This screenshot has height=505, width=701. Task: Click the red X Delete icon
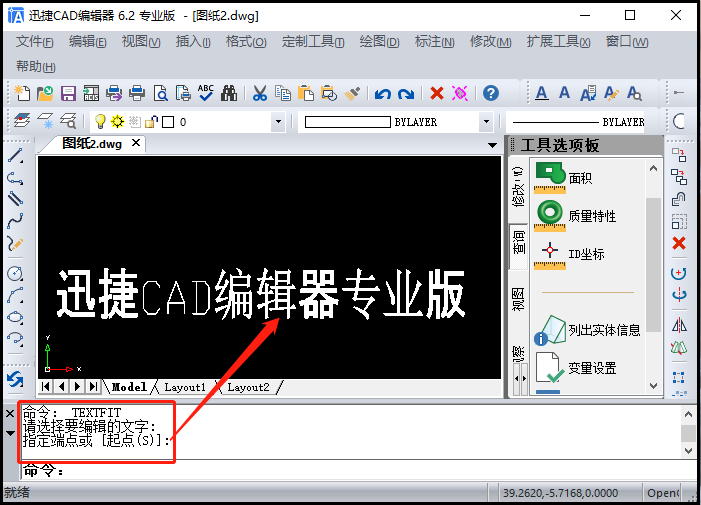tap(437, 93)
